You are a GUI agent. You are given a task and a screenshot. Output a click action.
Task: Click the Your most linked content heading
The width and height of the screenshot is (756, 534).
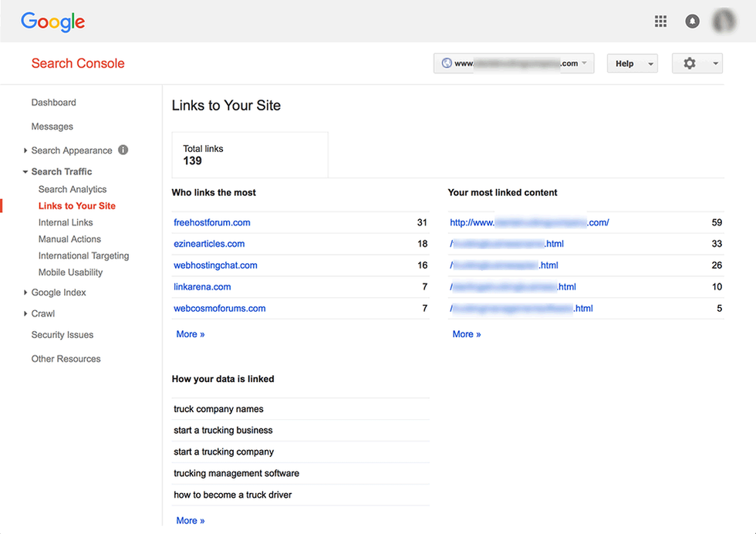point(502,192)
